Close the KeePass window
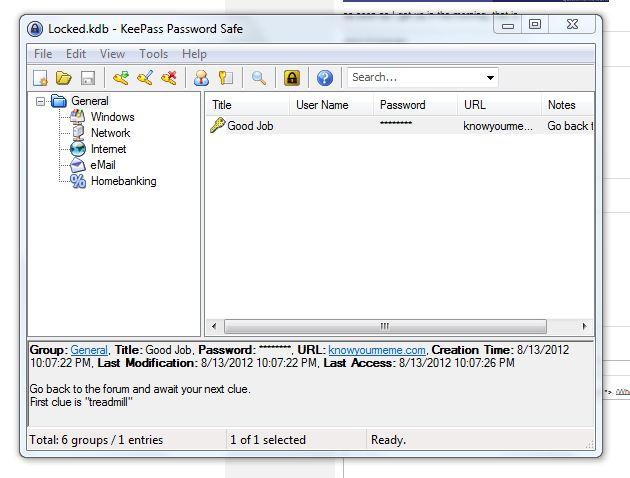 (572, 25)
